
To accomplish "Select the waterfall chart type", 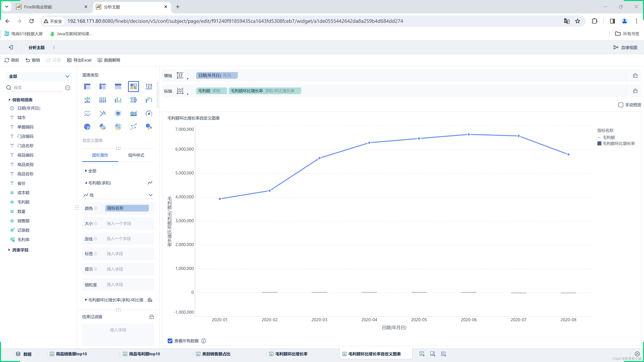I will coord(149,100).
